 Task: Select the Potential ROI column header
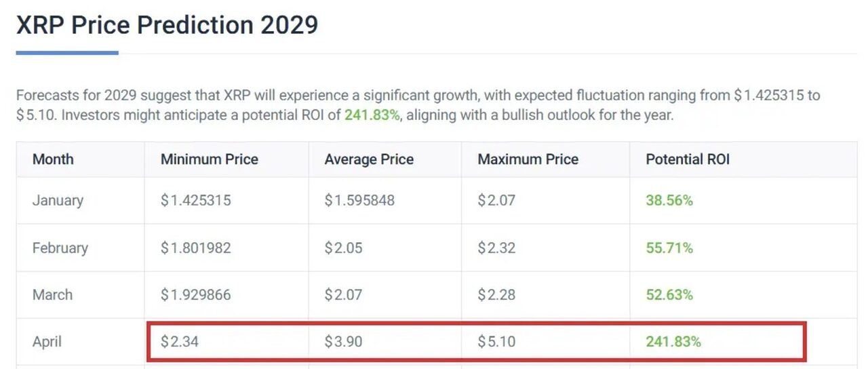(688, 159)
